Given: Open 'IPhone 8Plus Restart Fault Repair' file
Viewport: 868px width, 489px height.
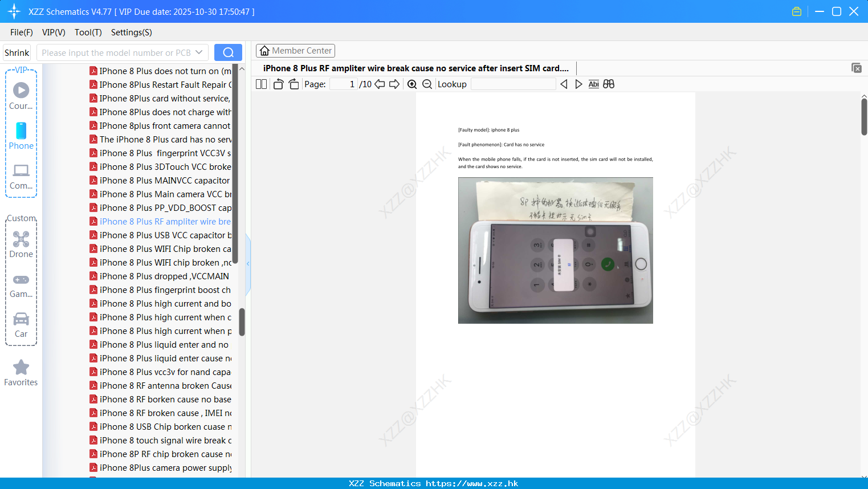Looking at the screenshot, I should pyautogui.click(x=161, y=85).
